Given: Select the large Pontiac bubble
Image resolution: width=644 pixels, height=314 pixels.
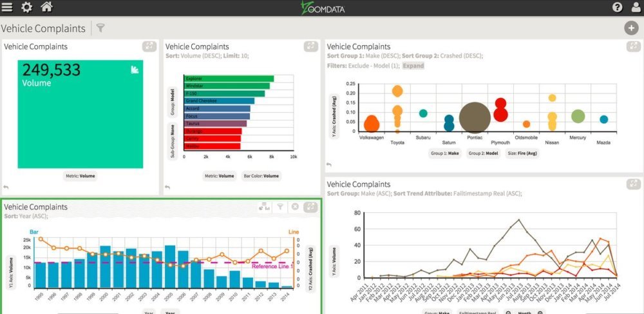Looking at the screenshot, I should pos(475,117).
